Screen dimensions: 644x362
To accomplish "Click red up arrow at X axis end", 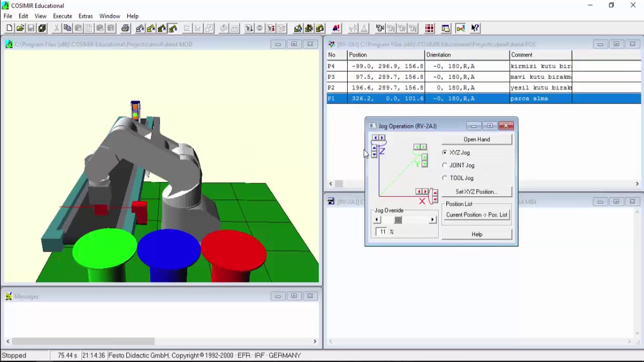I will pos(435,193).
